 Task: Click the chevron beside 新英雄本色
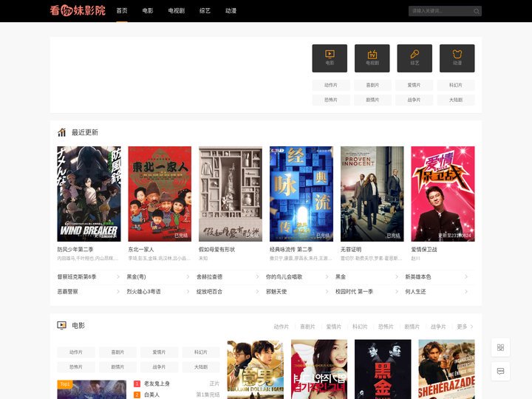pos(466,277)
